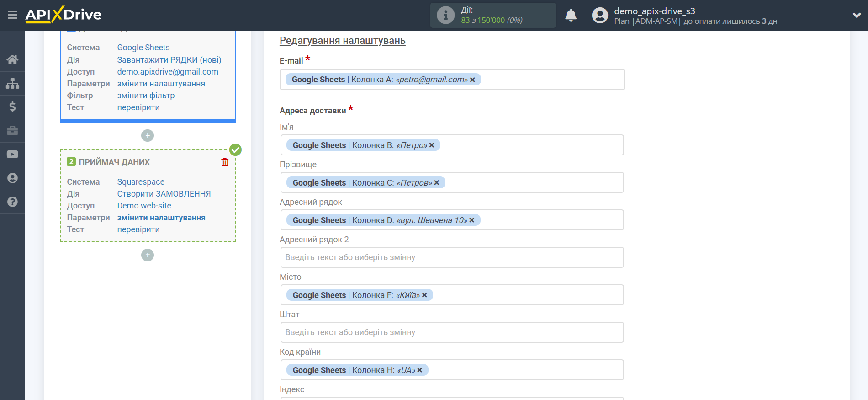Click the empty Штат field
The image size is (868, 400).
[x=452, y=332]
